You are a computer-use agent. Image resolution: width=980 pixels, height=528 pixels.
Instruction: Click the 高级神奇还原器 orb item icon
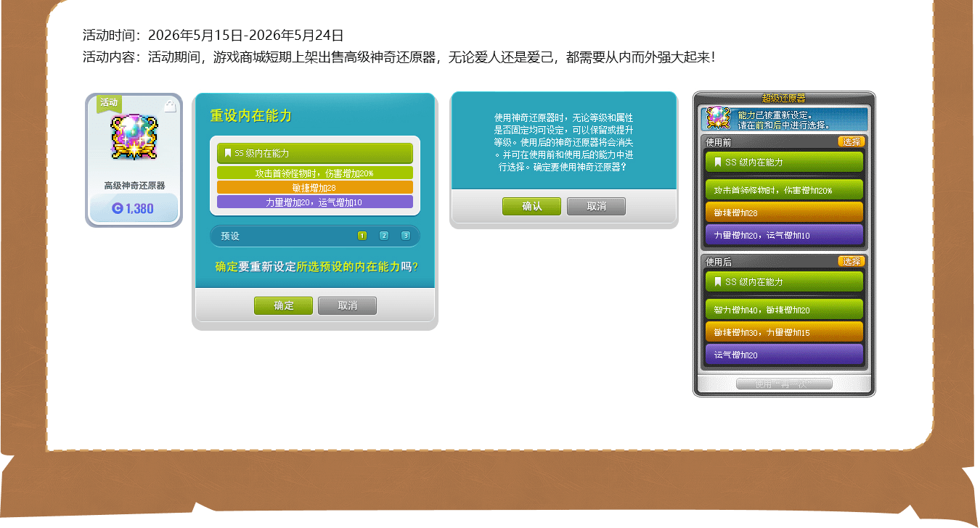(x=134, y=136)
